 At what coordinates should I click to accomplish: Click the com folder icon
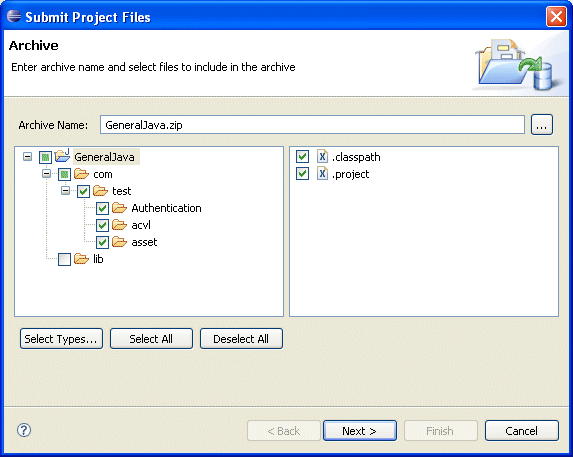click(81, 174)
